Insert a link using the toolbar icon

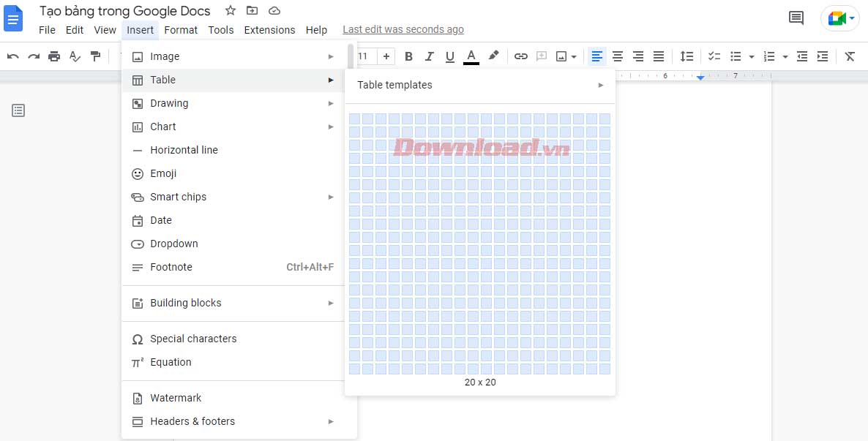521,56
